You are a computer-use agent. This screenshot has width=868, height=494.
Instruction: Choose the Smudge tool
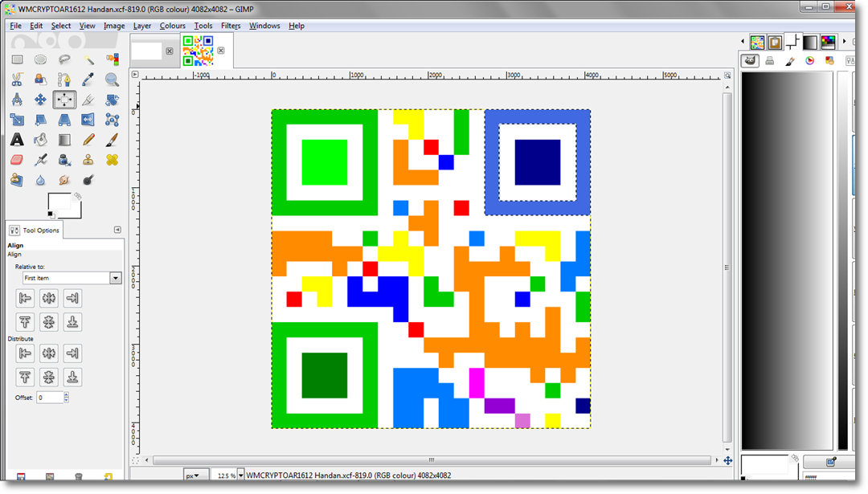coord(64,180)
